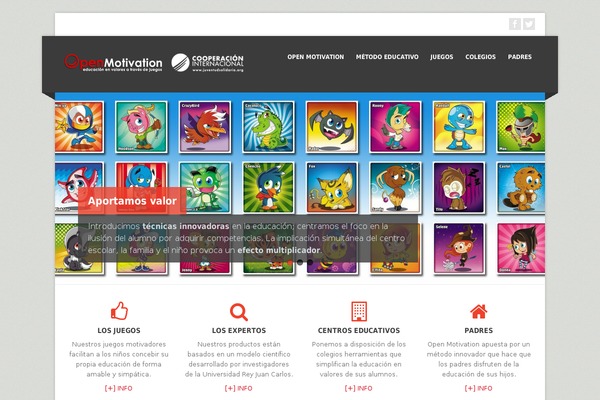Click the brown goat character tile
The height and width of the screenshot is (400, 600).
[395, 188]
